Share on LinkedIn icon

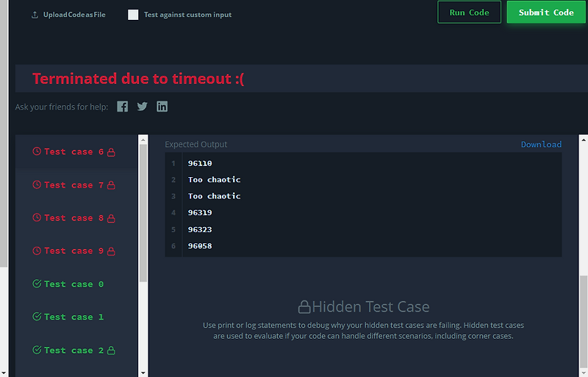(x=162, y=107)
